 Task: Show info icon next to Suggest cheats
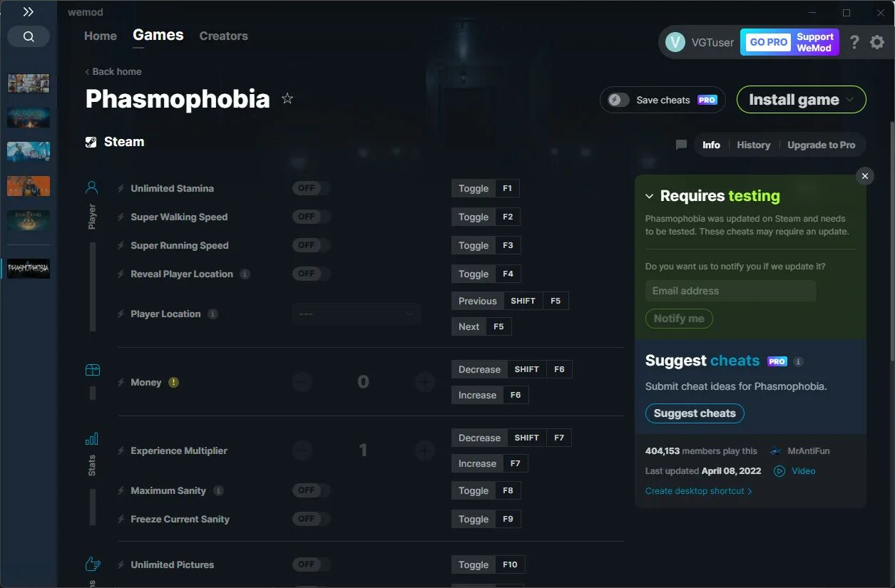pos(798,361)
